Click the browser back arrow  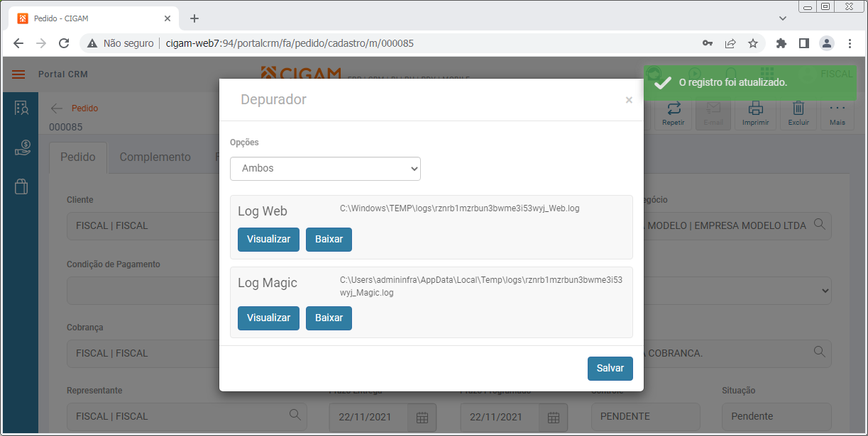click(18, 43)
